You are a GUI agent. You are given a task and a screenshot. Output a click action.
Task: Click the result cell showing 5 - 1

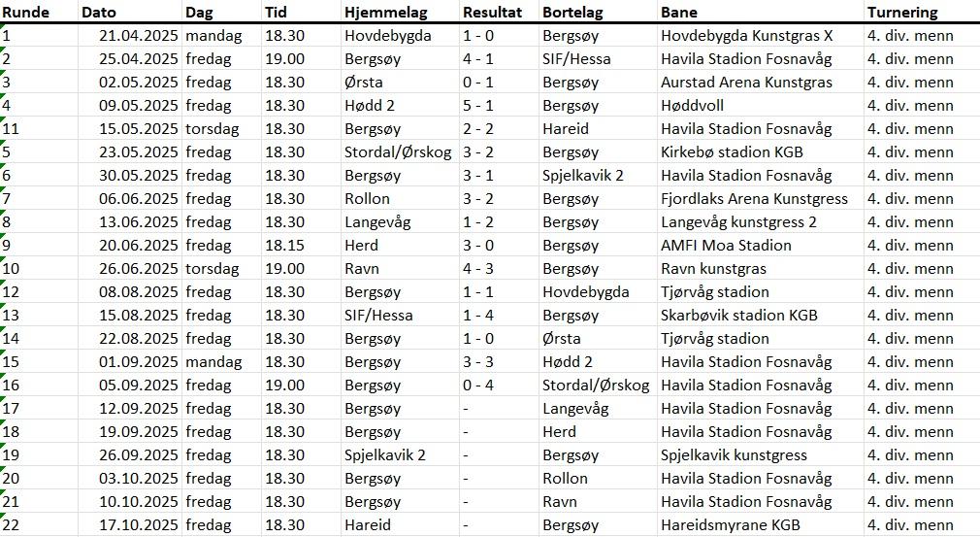click(x=478, y=106)
